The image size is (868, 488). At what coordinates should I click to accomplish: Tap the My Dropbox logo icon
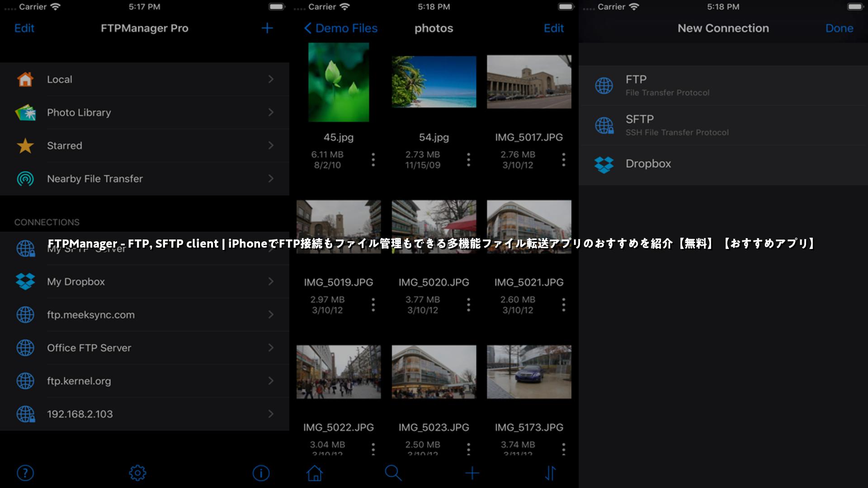[25, 282]
